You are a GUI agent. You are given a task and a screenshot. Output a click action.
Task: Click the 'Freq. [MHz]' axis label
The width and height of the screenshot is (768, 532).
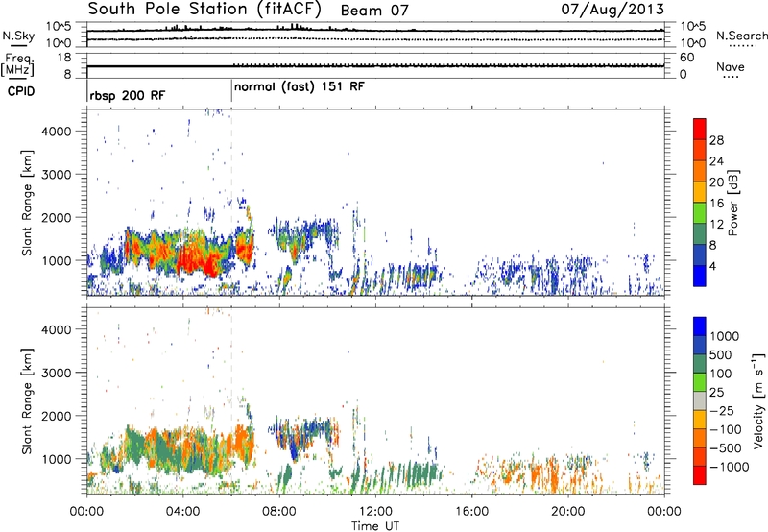17,65
